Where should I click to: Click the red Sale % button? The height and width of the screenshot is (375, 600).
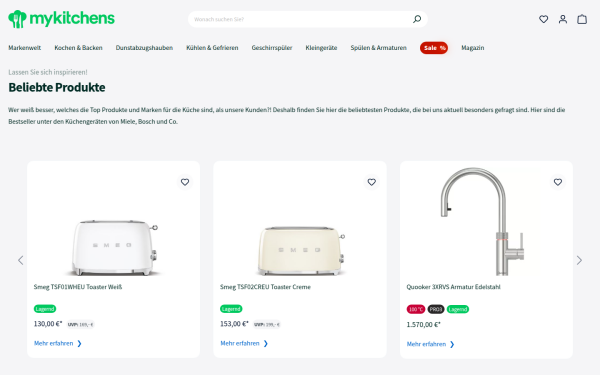click(x=434, y=48)
